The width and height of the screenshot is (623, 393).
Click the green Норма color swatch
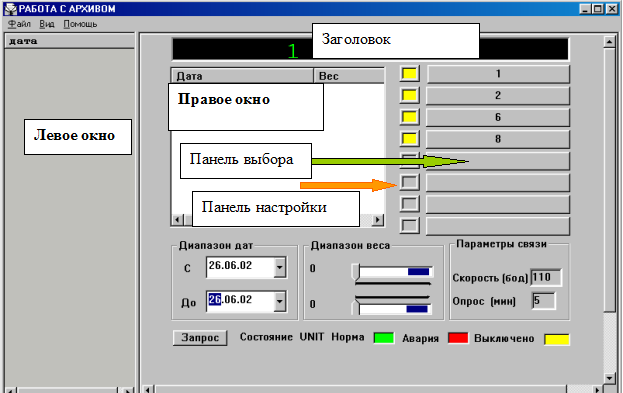coord(384,338)
